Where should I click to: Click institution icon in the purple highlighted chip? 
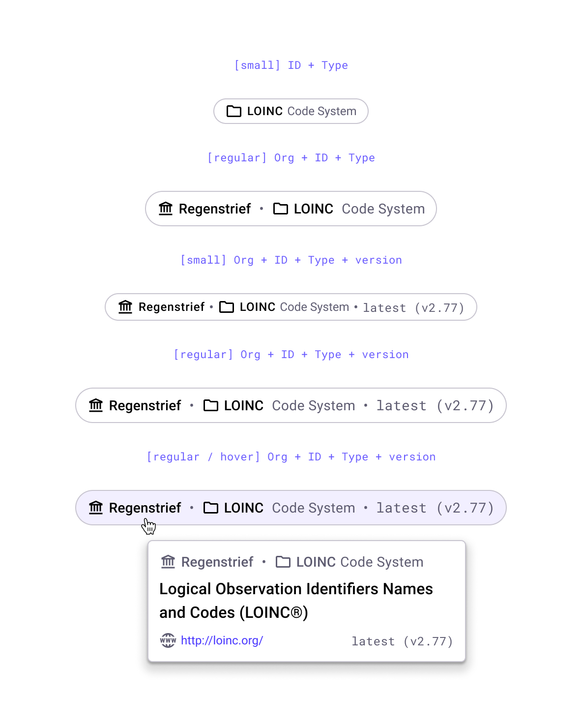(96, 508)
